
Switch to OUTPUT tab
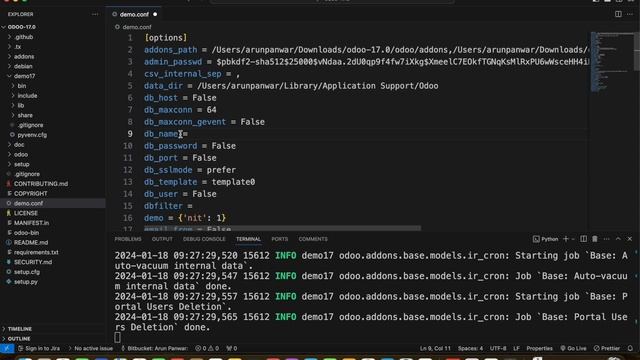coord(162,239)
